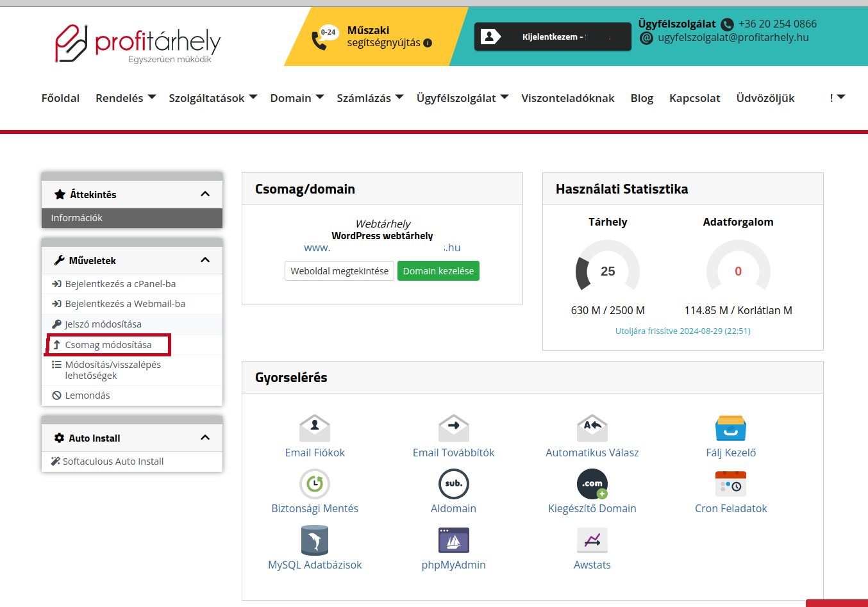Click the Tárhely usage gauge showing 25
This screenshot has height=607, width=868.
pyautogui.click(x=608, y=266)
